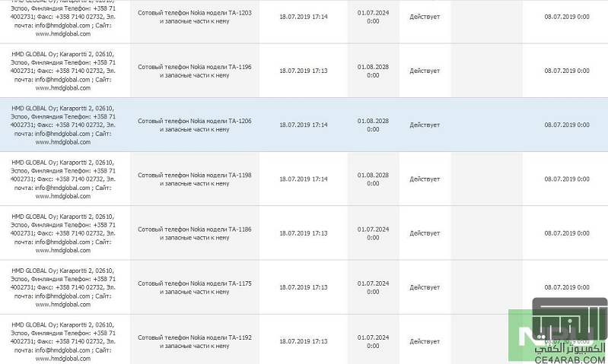The width and height of the screenshot is (608, 364).
Task: Click 08.07.2019 0:00 date in TA-1186 row
Action: (566, 233)
